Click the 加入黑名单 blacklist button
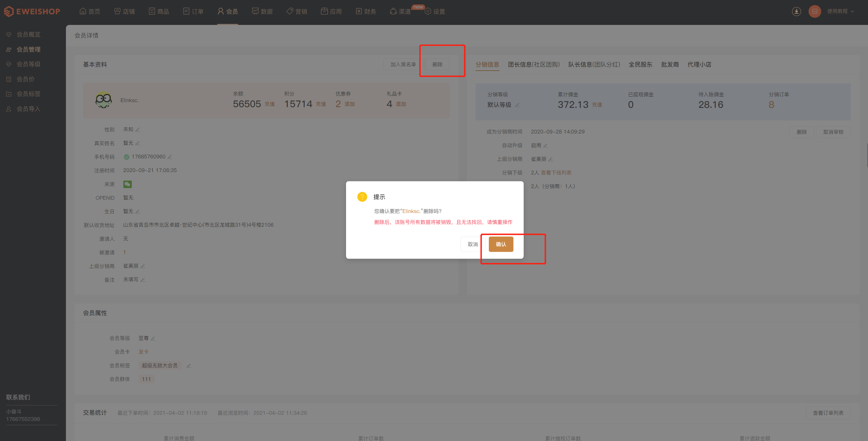Screen dimensions: 868x441 [403, 64]
